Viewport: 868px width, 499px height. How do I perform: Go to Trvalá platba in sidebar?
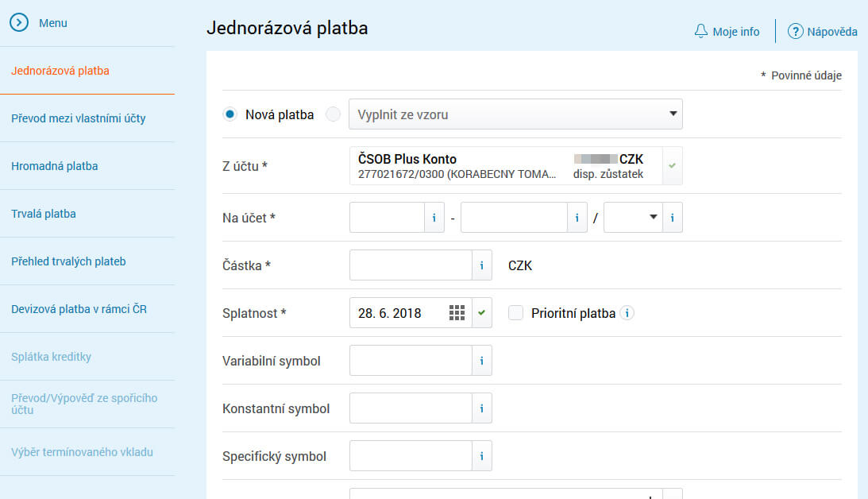coord(44,214)
